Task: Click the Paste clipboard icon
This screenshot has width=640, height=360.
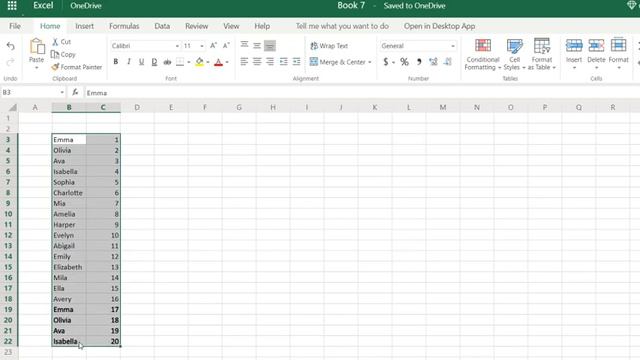Action: pyautogui.click(x=37, y=47)
